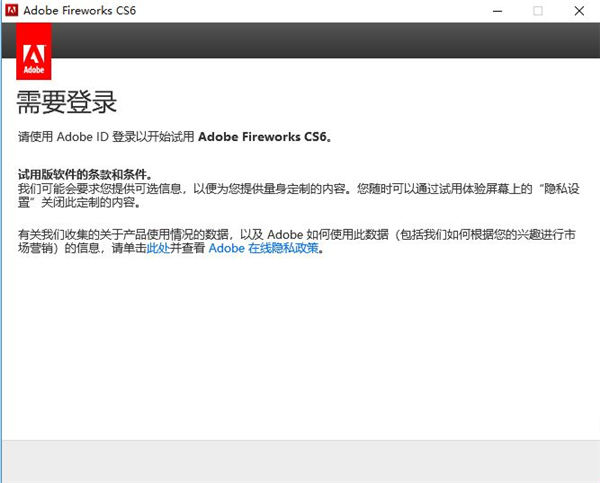Click the 需要登录 heading

click(67, 103)
